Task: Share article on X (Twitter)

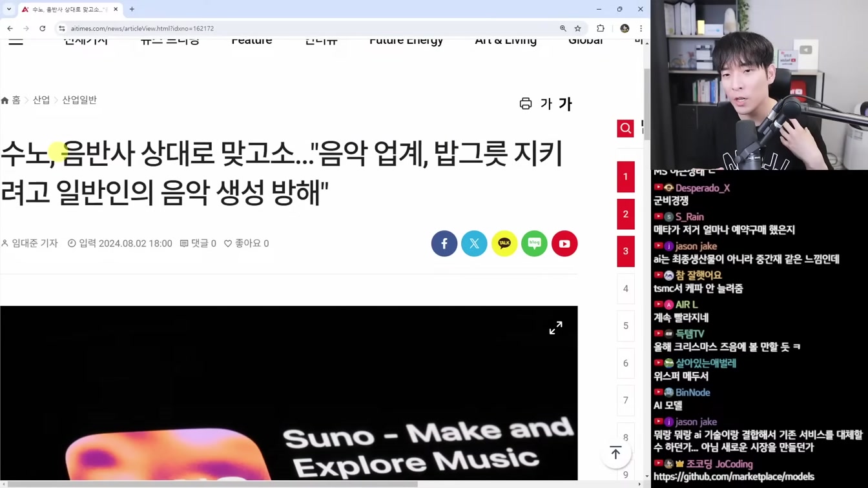Action: click(x=474, y=243)
